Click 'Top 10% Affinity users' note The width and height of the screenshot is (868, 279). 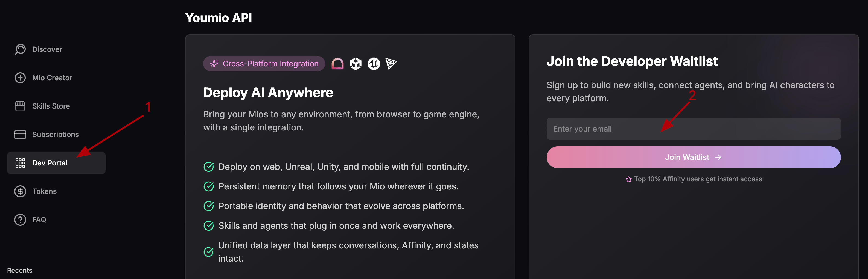click(698, 179)
